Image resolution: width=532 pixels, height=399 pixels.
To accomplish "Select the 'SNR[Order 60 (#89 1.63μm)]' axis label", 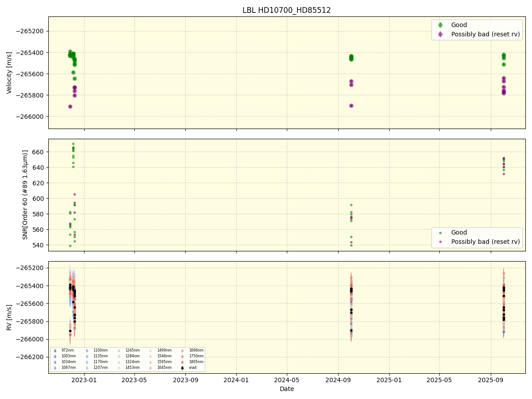I will click(25, 195).
